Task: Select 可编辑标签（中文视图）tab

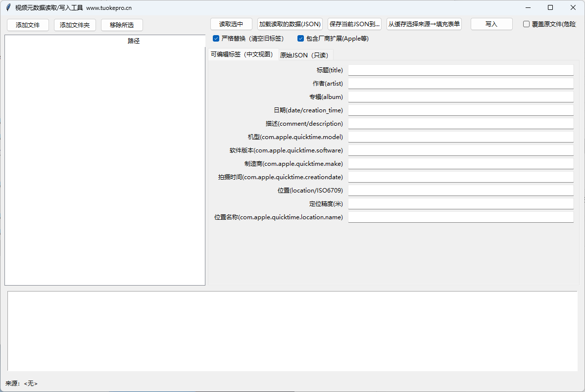Action: [x=242, y=54]
